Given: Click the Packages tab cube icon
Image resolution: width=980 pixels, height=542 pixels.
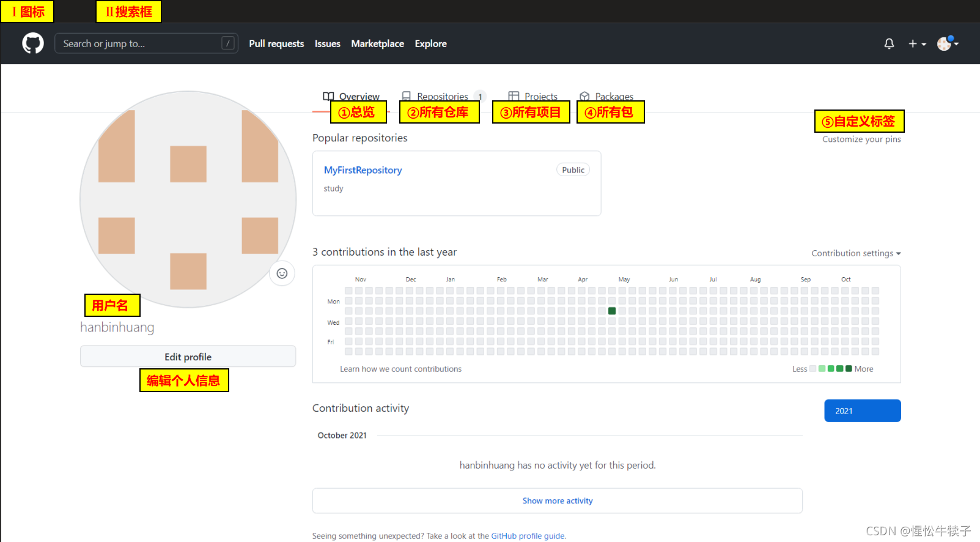Looking at the screenshot, I should click(x=584, y=96).
